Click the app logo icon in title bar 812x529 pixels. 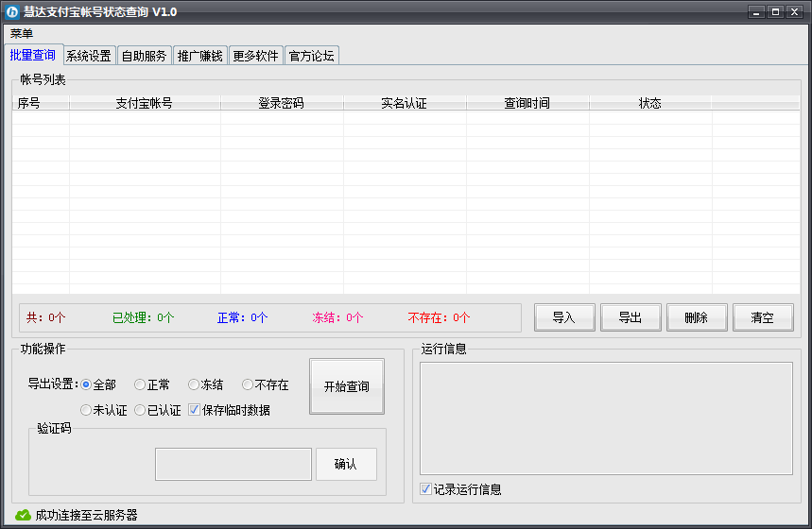(12, 11)
